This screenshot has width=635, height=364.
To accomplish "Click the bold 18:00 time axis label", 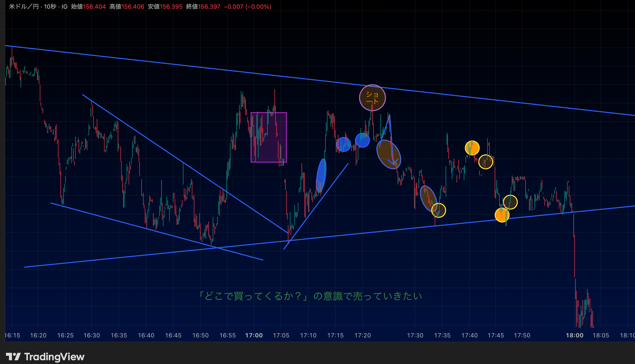I will [x=574, y=335].
